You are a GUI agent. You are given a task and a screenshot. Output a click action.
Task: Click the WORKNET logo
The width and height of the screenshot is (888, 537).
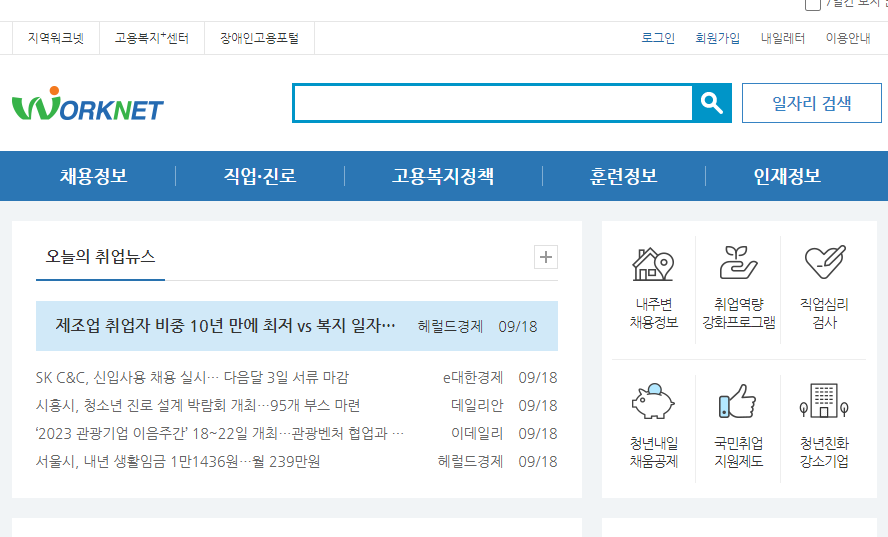pos(88,104)
